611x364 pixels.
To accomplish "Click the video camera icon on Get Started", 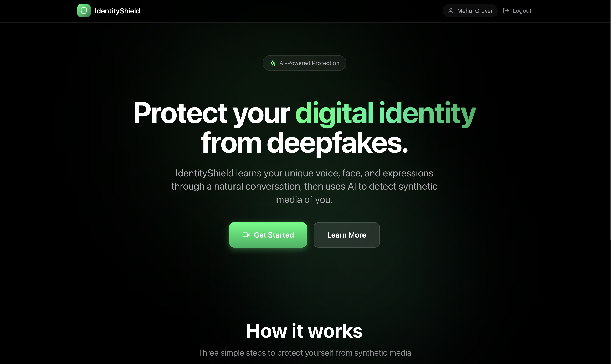I will [x=246, y=235].
